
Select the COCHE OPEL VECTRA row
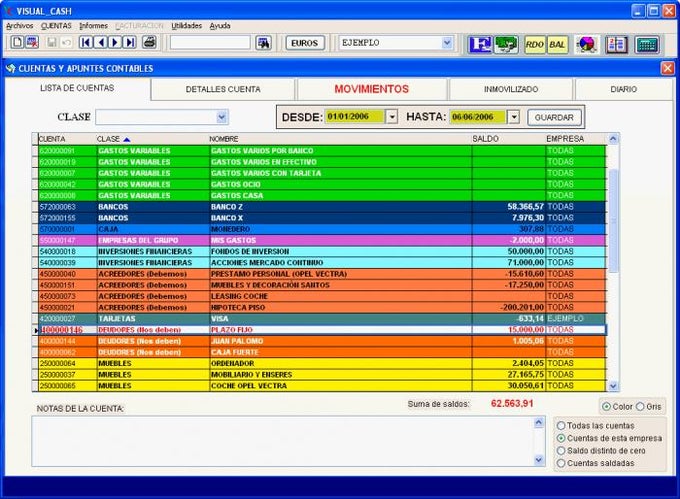[x=322, y=386]
